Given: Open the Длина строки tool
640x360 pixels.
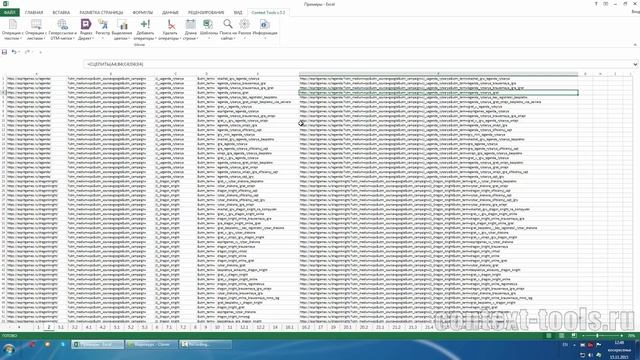Looking at the screenshot, I should coord(190,29).
